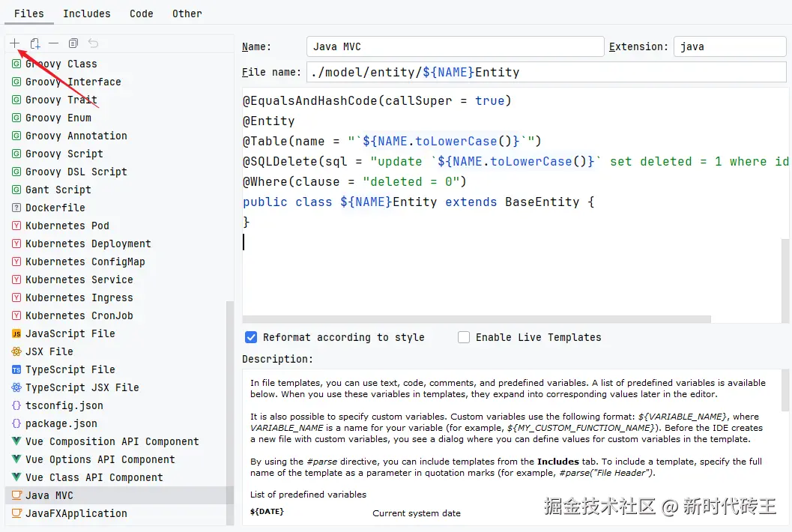Select the Vue Class API Component icon

(16, 477)
